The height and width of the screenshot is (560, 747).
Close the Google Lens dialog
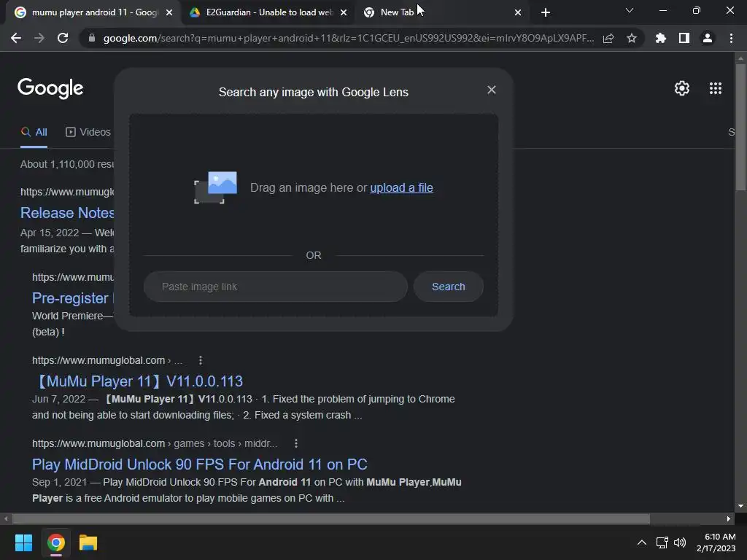click(492, 90)
